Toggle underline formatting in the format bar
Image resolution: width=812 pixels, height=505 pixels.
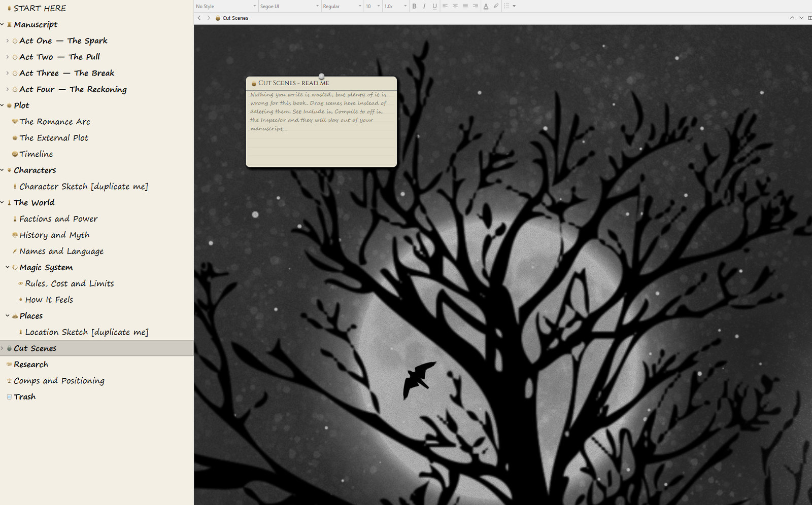(x=434, y=6)
